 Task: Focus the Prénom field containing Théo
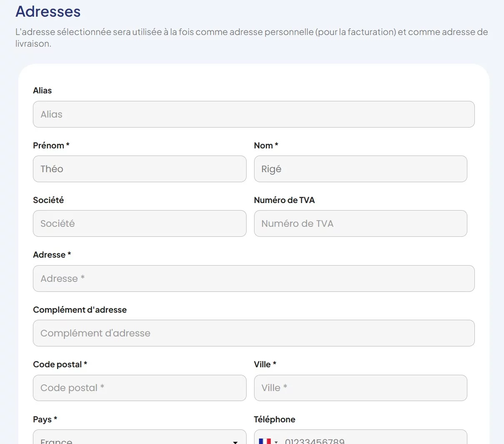(x=139, y=169)
